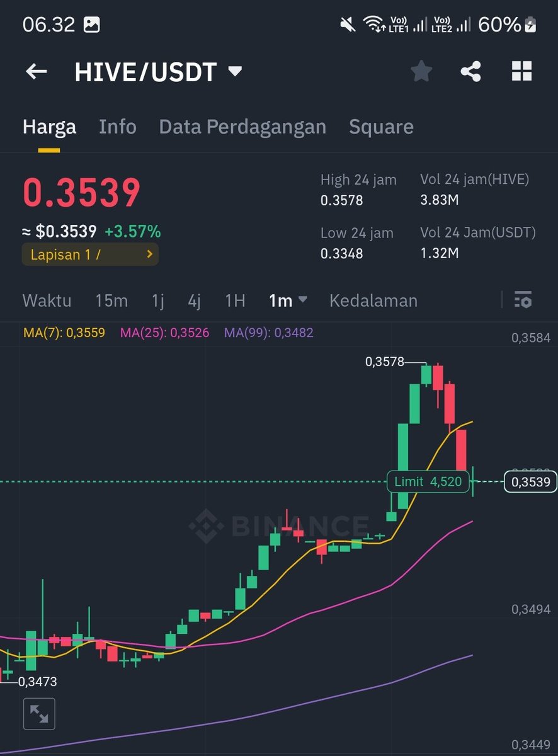Screen dimensions: 558x756
Task: Choose the 1j timeframe
Action: coord(157,301)
